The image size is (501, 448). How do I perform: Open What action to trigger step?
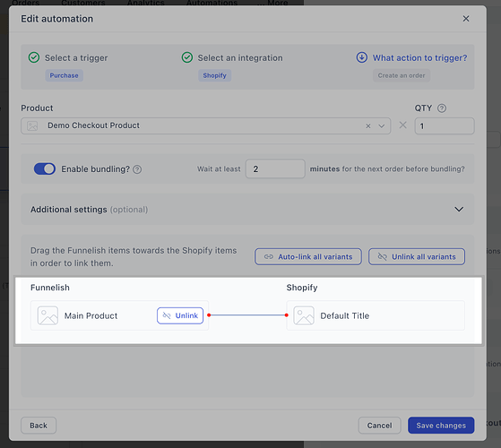419,58
